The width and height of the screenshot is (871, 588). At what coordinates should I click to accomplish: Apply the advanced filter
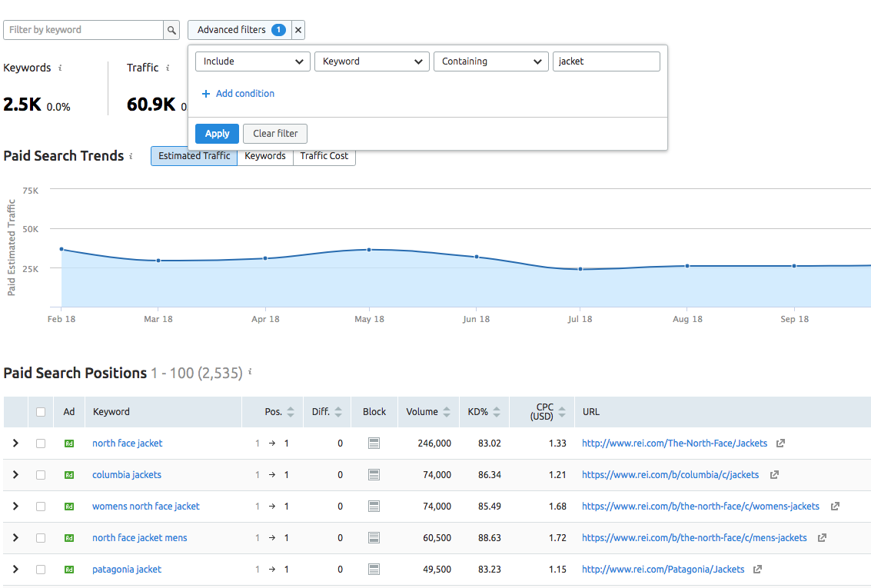tap(218, 134)
